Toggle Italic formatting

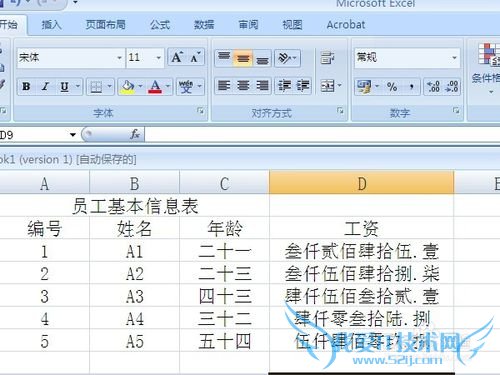45,87
